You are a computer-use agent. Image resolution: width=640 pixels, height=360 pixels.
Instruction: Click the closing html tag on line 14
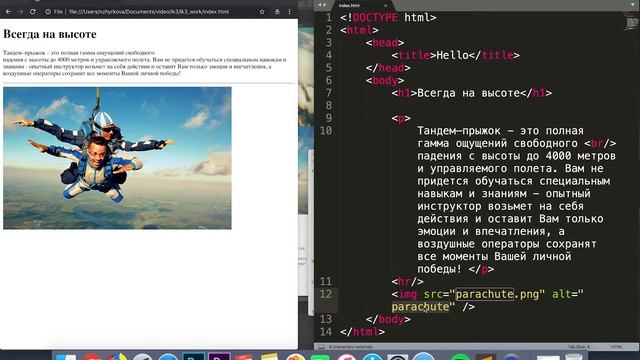pyautogui.click(x=362, y=331)
